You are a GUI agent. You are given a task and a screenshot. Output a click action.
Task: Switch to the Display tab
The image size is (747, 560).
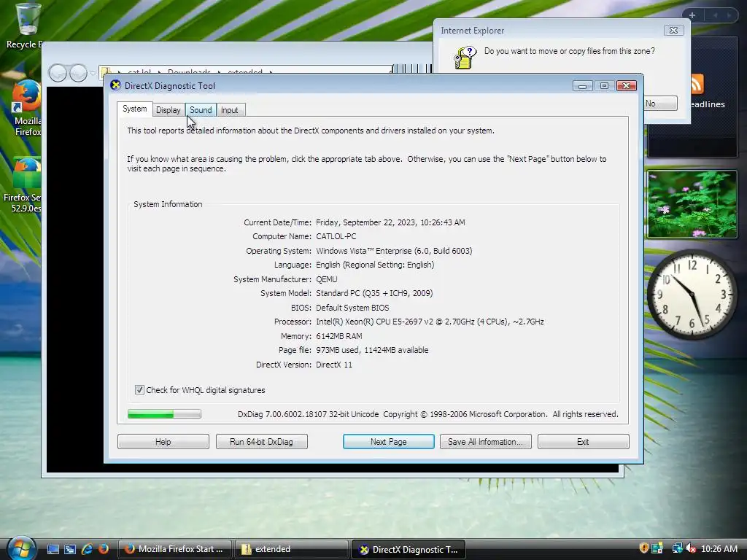(x=169, y=110)
